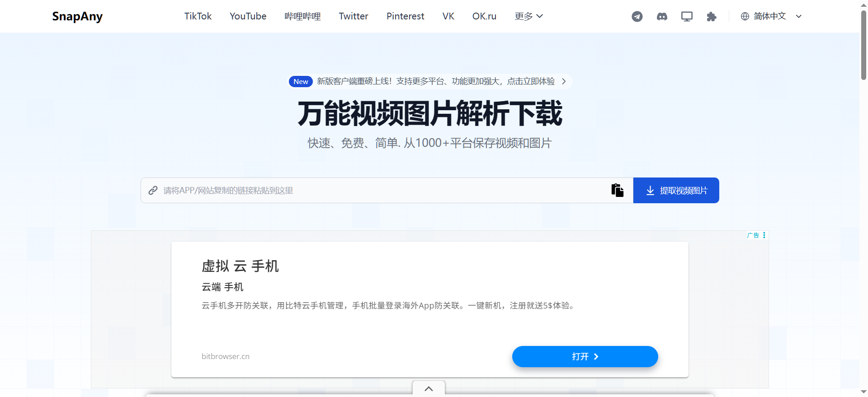868x397 pixels.
Task: Click the page vertical scrollbar thumb
Action: (863, 45)
